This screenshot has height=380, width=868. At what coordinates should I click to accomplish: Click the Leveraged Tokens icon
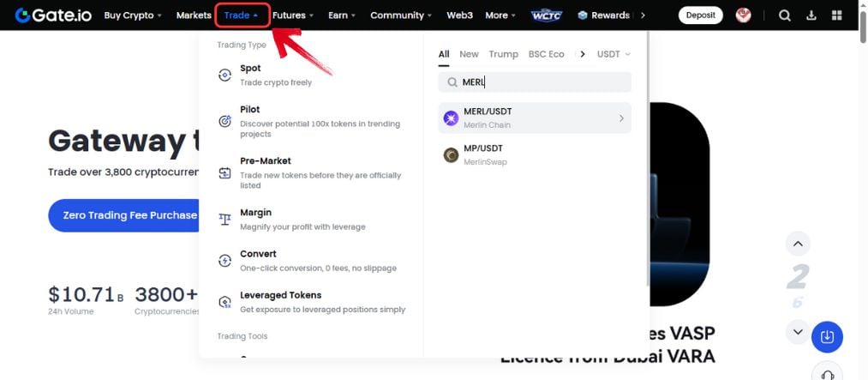(x=224, y=302)
